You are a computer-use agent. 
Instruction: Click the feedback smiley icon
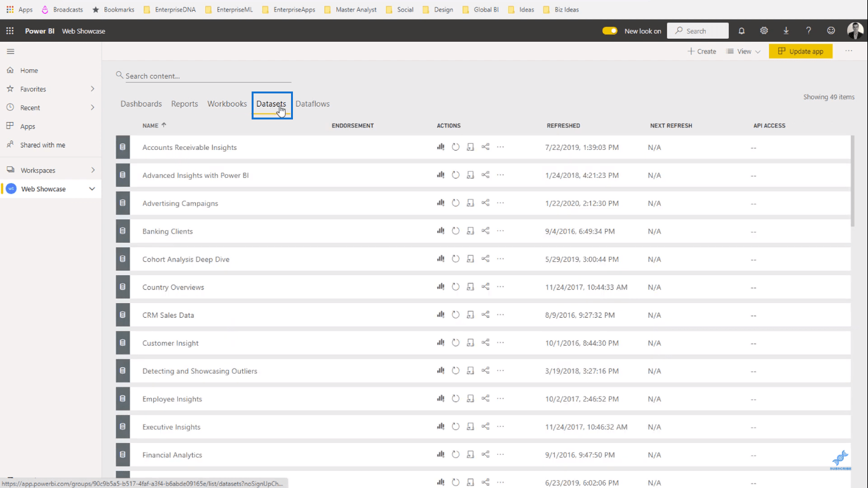pos(831,30)
